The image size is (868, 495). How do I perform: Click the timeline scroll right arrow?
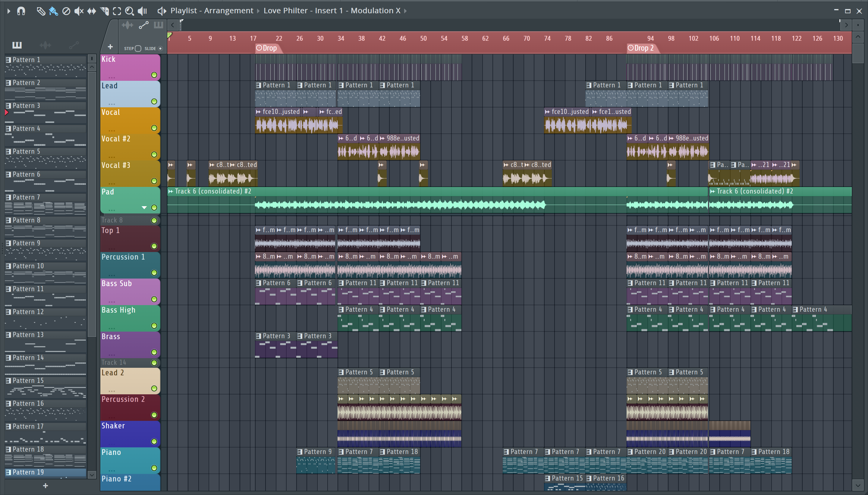846,25
